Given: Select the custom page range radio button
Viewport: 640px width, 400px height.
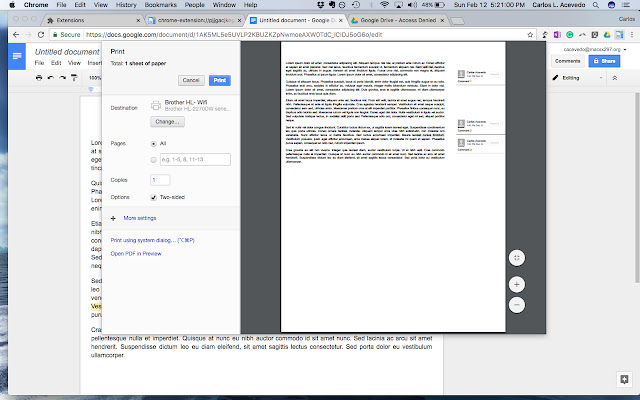Looking at the screenshot, I should 153,160.
